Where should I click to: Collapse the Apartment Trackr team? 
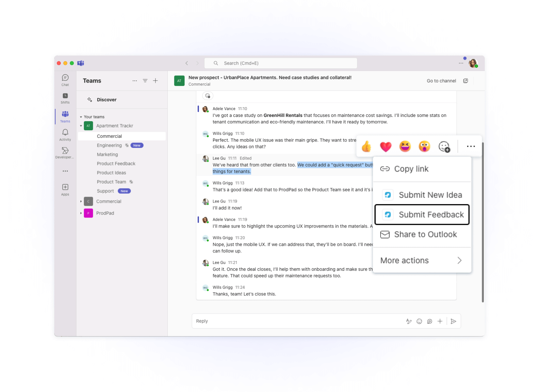pyautogui.click(x=81, y=126)
